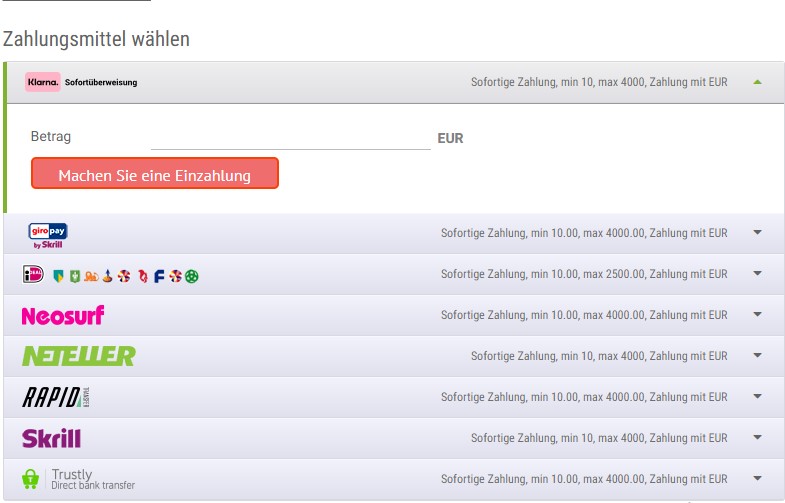This screenshot has height=503, width=785.
Task: Click giropay's 'Sofortige Zahlung' limits text
Action: point(584,233)
